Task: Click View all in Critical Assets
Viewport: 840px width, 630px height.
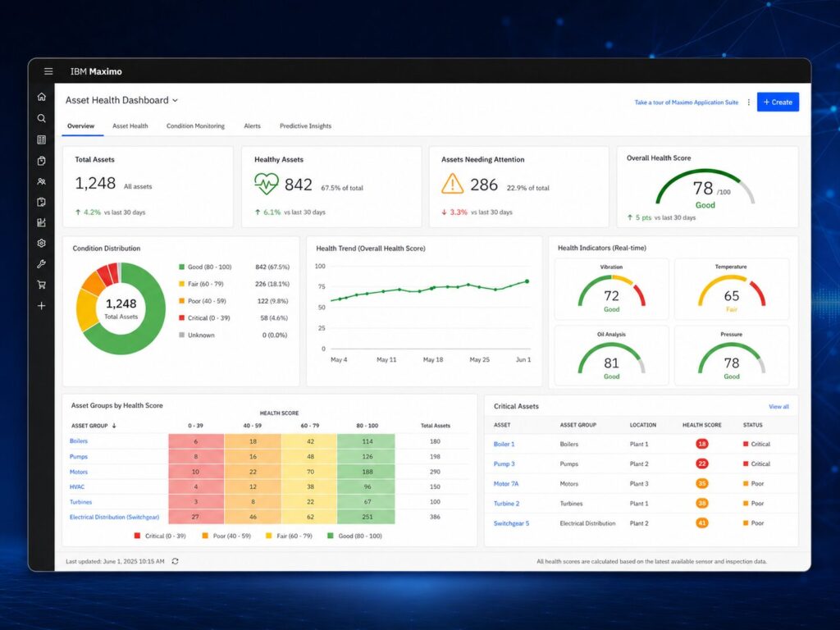Action: 778,407
